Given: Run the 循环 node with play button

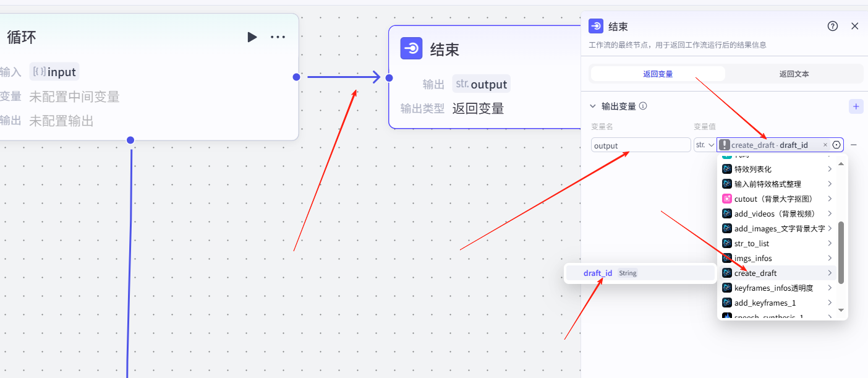Looking at the screenshot, I should coord(252,37).
